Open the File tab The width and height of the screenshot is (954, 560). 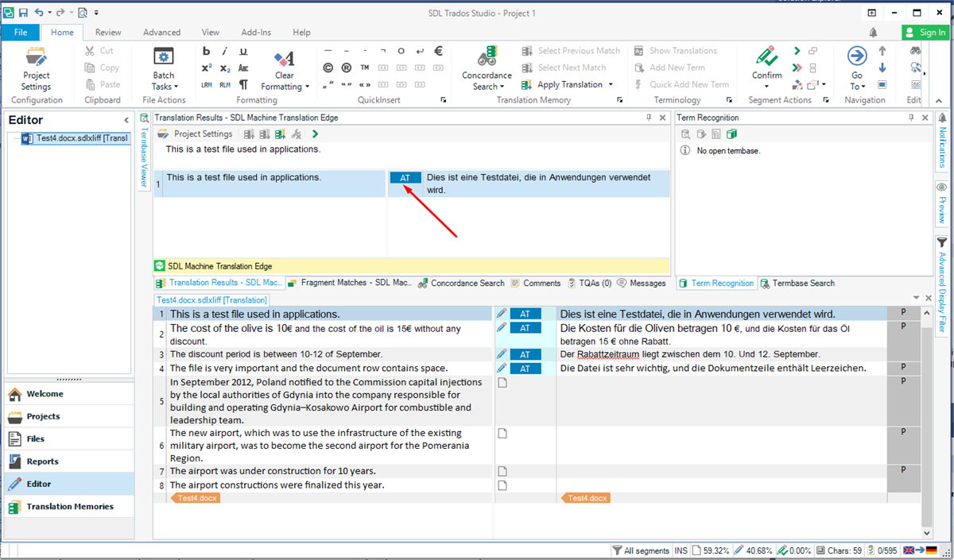[21, 33]
